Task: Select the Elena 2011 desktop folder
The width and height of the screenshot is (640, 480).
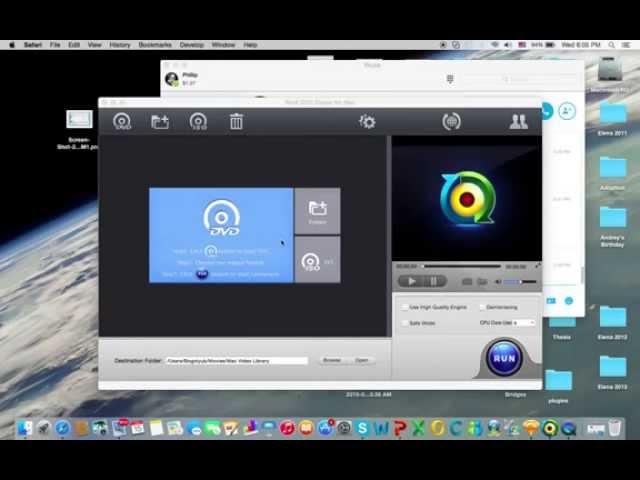Action: (612, 113)
